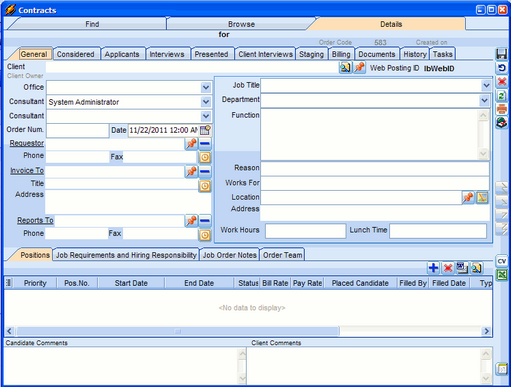This screenshot has width=511, height=387.
Task: Click the magnifier icon in Positions toolbar
Action: pyautogui.click(x=476, y=268)
